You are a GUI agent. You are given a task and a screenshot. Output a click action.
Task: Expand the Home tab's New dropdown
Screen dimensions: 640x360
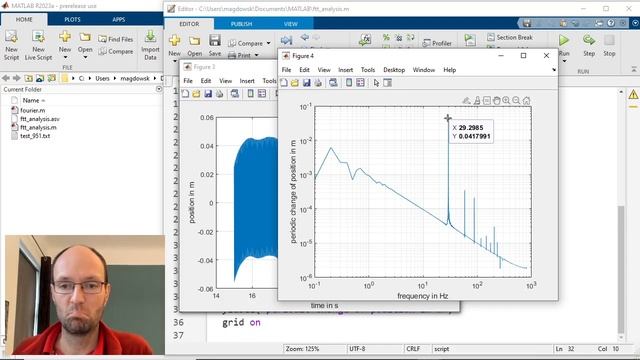point(65,57)
